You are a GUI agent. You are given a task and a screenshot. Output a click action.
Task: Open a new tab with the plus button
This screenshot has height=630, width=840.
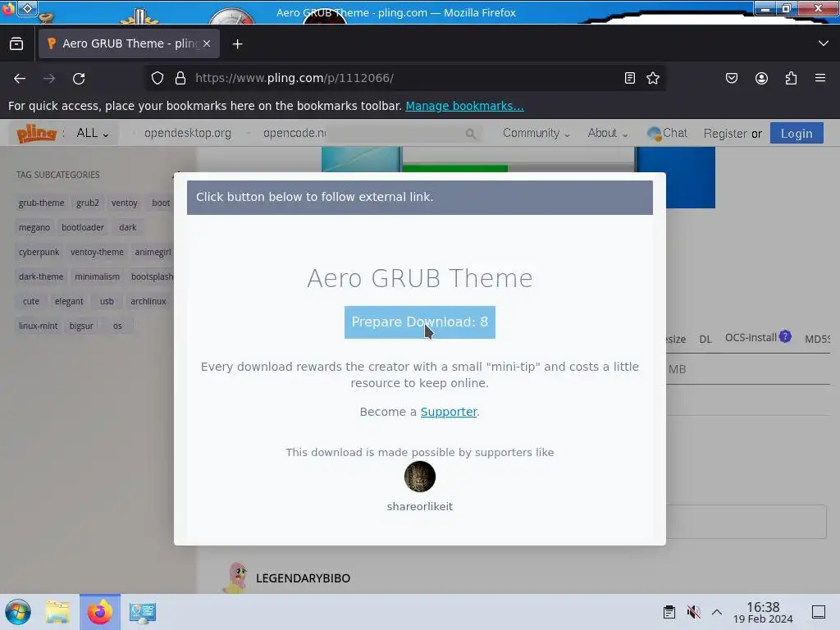tap(237, 44)
